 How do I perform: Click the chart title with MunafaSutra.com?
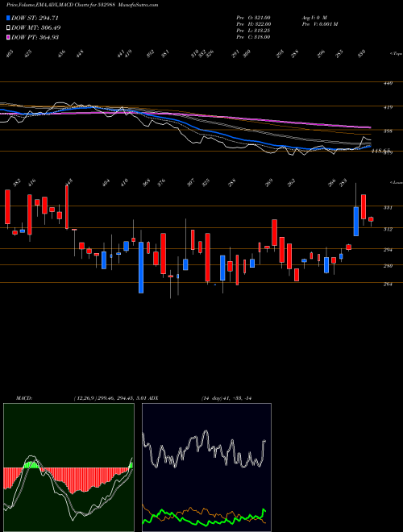[x=82, y=5]
